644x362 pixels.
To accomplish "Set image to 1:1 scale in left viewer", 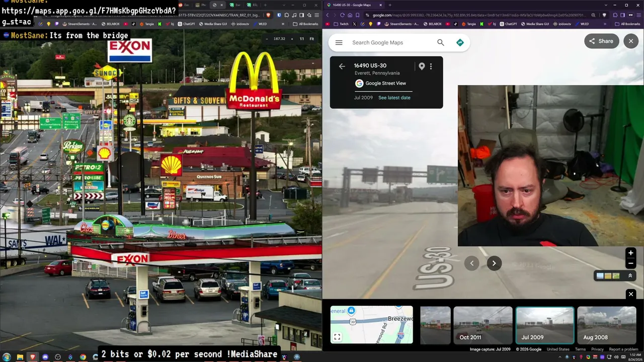I will tap(301, 39).
